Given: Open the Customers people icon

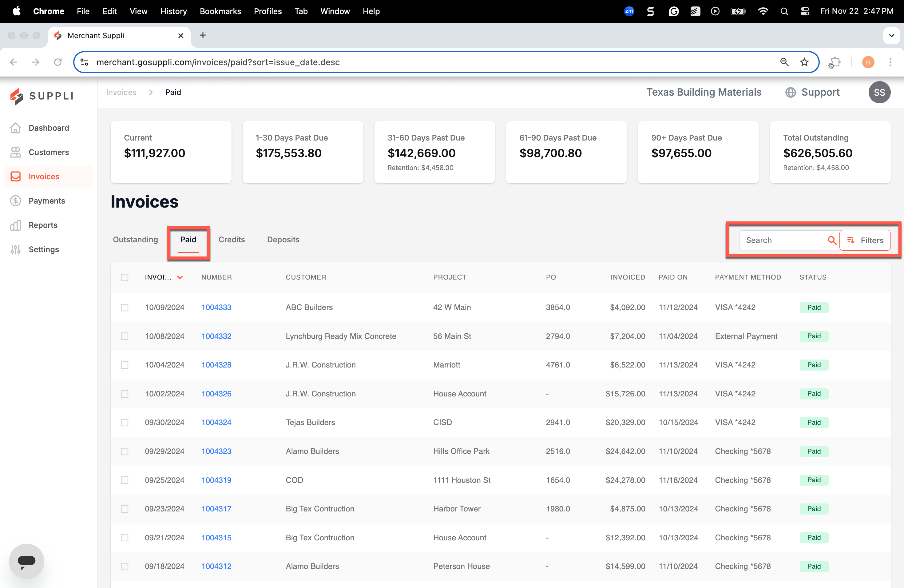Looking at the screenshot, I should tap(16, 152).
